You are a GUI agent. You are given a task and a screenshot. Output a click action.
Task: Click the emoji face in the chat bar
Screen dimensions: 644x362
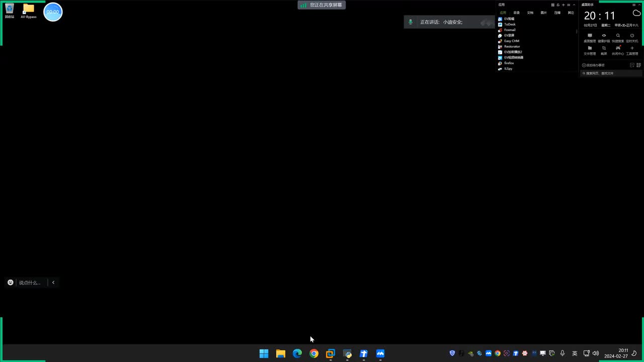[x=11, y=283]
